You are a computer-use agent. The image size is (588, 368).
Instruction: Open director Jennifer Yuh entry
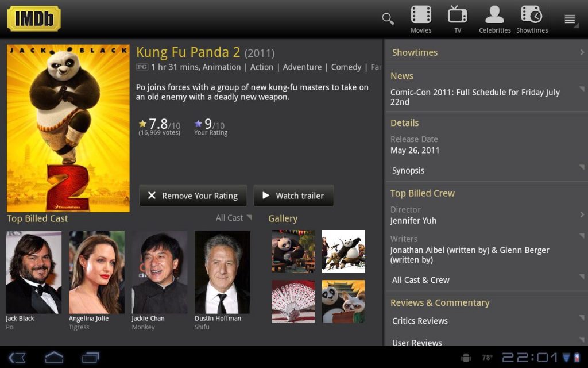pos(486,215)
